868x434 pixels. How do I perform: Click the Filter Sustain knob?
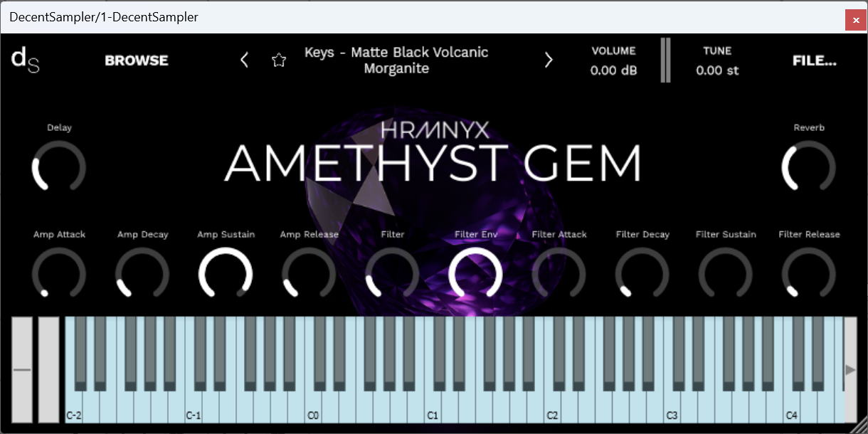pyautogui.click(x=726, y=274)
